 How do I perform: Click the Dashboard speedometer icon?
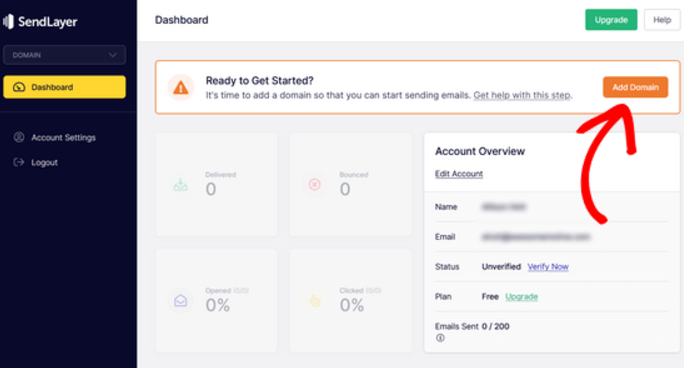coord(19,87)
